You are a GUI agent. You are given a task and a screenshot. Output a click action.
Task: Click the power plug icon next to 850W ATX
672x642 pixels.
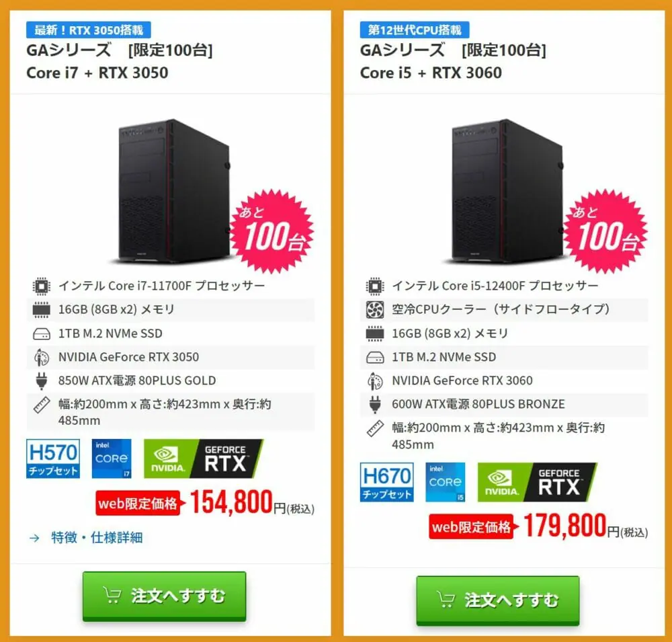[42, 380]
